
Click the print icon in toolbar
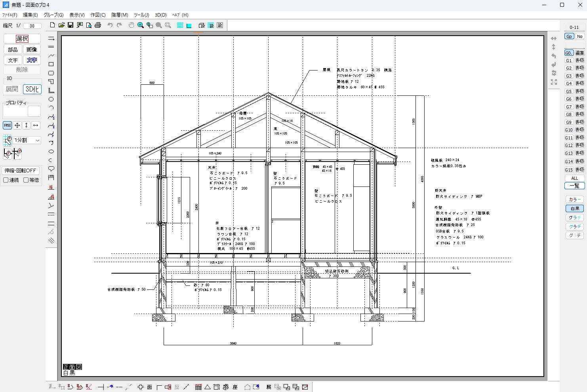(x=98, y=25)
